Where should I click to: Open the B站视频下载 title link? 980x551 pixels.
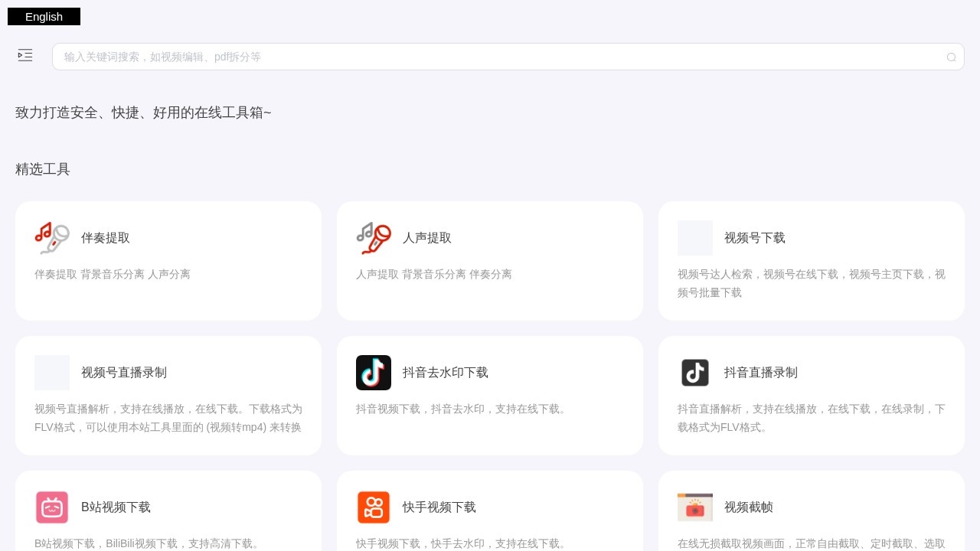(x=116, y=507)
